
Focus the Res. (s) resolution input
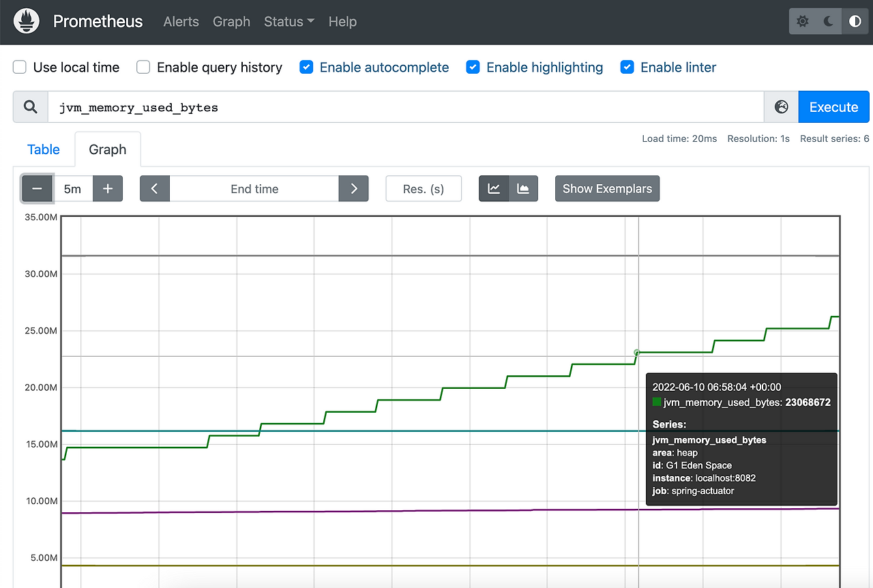point(424,189)
